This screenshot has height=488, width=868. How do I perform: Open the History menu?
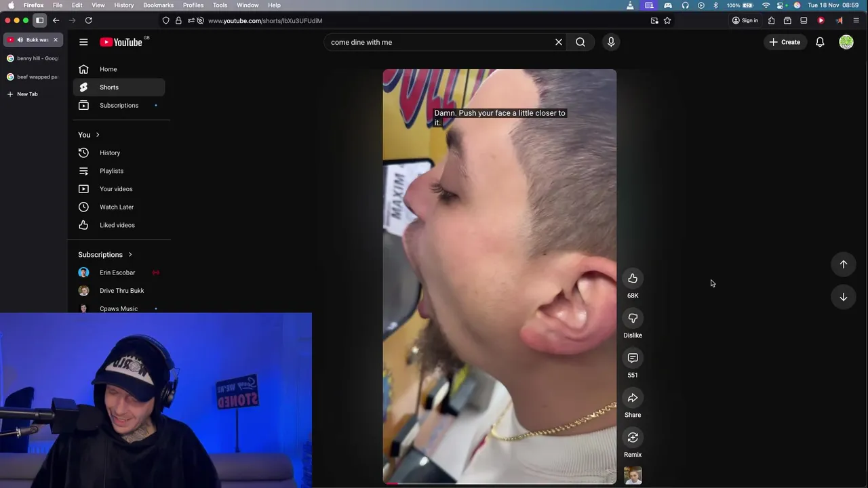click(124, 5)
